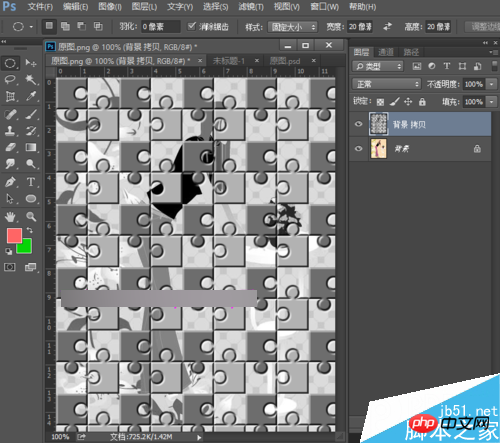Open the 样式 fixed size dropdown
Viewport: 500px width, 443px height.
(292, 27)
